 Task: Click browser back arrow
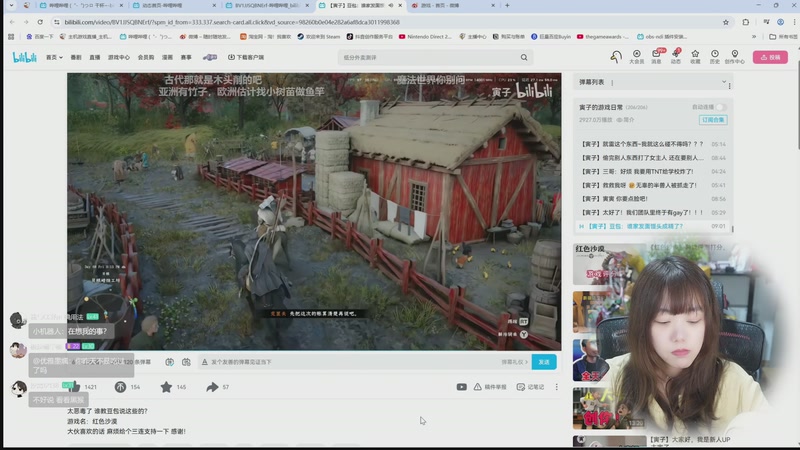[12, 22]
